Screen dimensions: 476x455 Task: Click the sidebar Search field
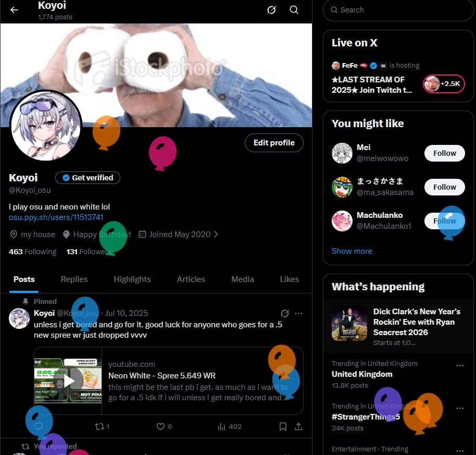tap(398, 10)
